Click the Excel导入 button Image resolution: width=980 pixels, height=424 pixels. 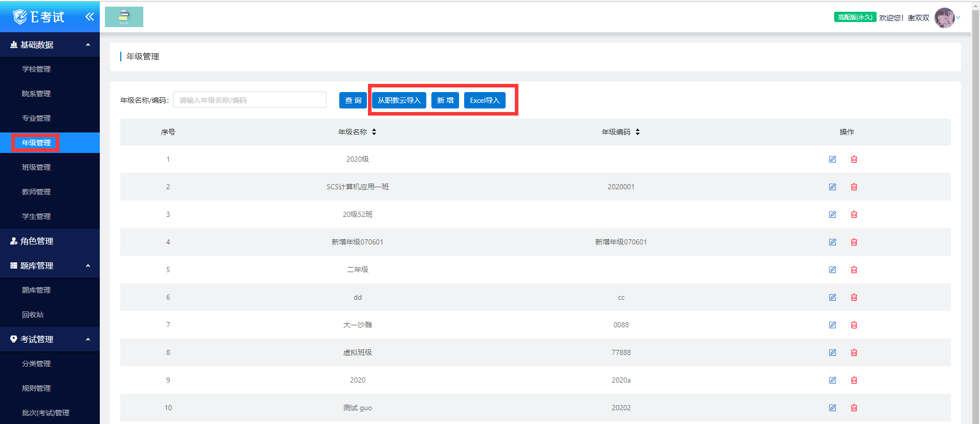(485, 100)
